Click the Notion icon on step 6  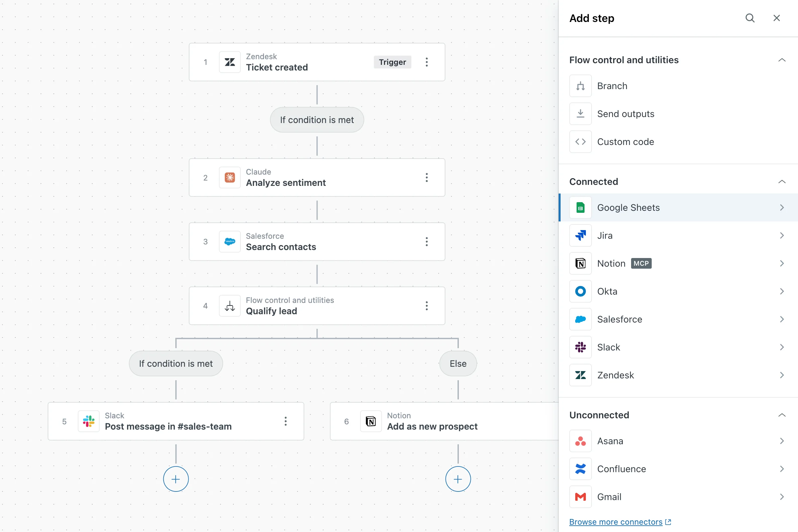[x=371, y=421]
